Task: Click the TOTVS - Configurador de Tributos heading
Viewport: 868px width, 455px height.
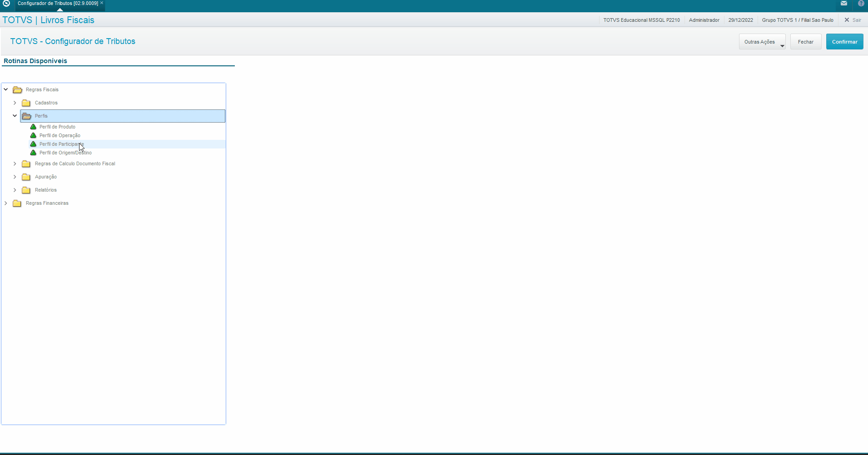Action: [73, 41]
